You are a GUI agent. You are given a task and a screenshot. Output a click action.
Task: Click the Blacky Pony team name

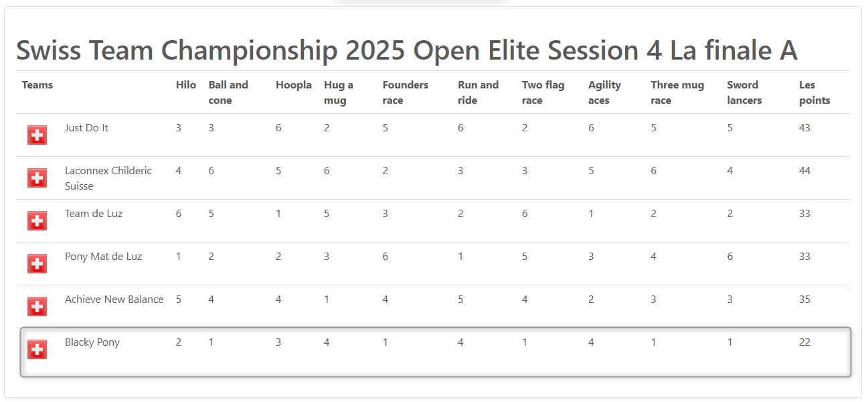pyautogui.click(x=92, y=342)
